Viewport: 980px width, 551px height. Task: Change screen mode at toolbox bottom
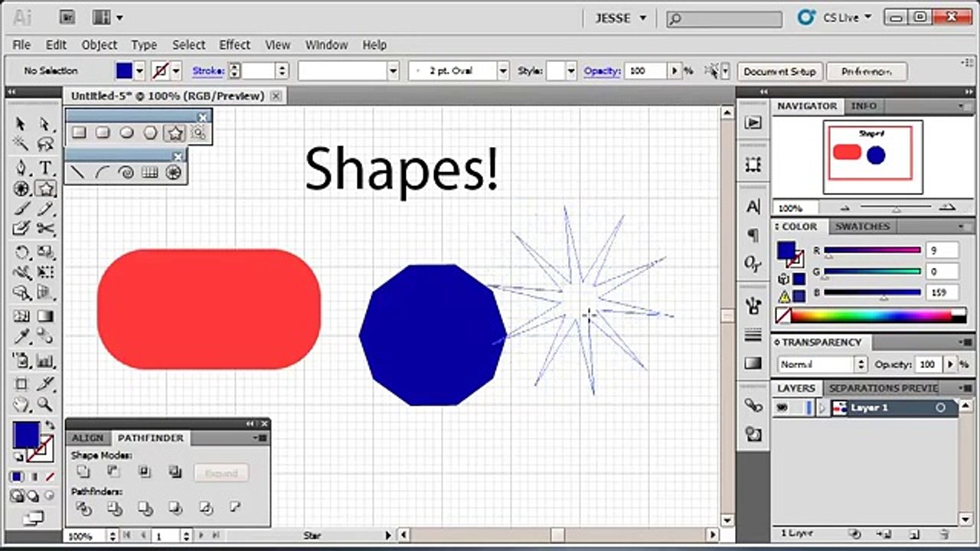33,518
